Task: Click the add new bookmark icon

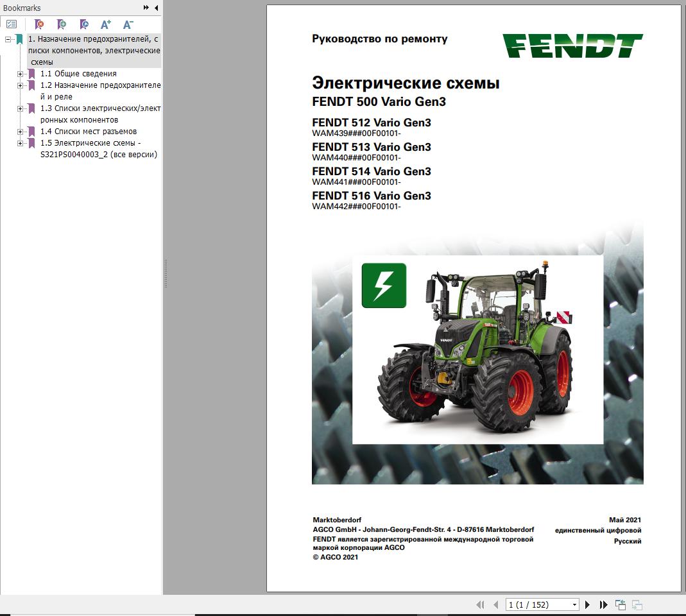Action: pos(61,24)
